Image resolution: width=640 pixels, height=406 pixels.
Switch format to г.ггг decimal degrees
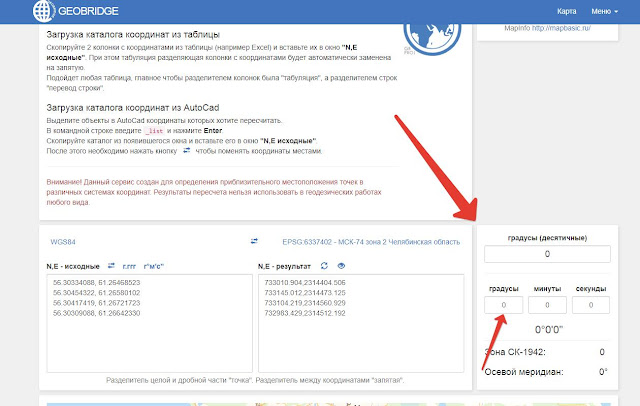[x=129, y=266]
